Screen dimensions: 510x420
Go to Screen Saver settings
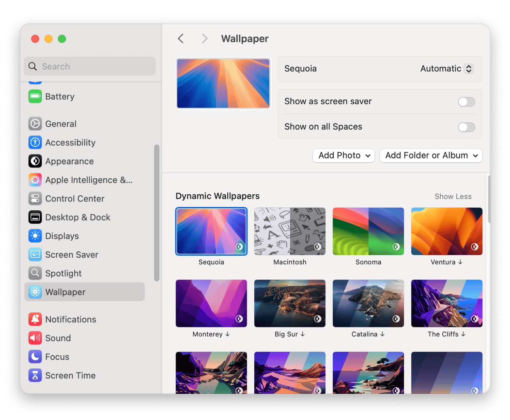[x=72, y=254]
